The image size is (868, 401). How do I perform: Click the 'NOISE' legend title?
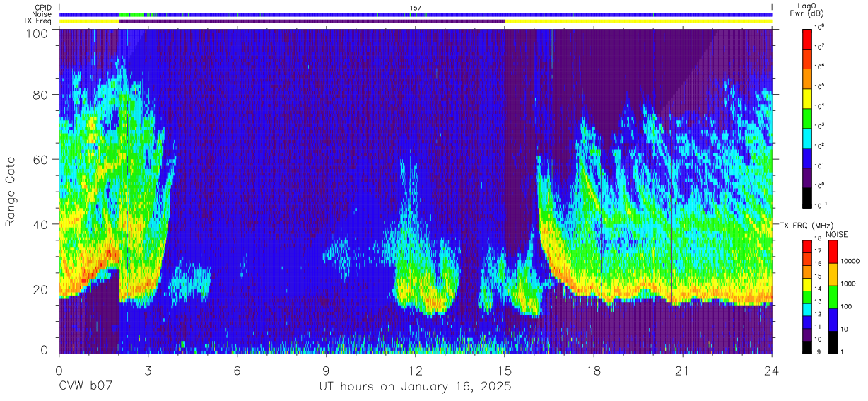(837, 233)
